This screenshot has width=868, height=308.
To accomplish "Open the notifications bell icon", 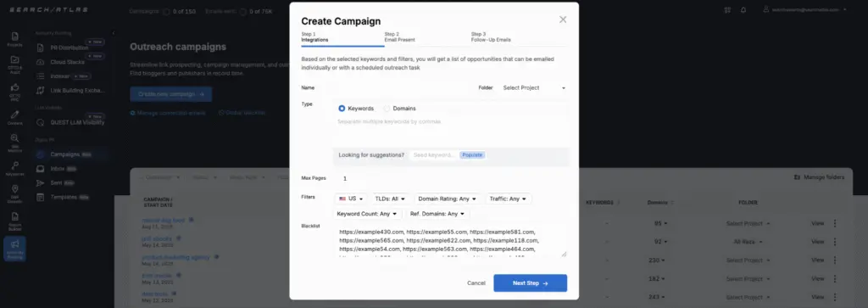I will pyautogui.click(x=743, y=9).
